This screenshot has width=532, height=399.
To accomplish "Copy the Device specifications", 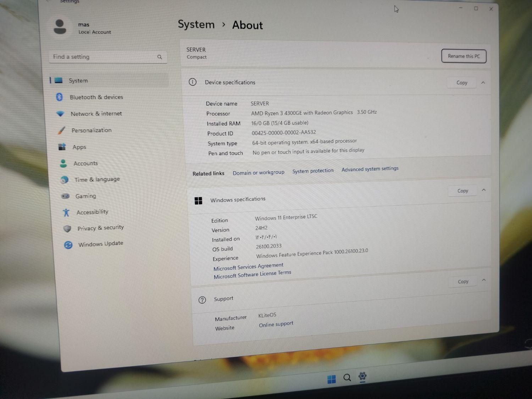I will 461,83.
